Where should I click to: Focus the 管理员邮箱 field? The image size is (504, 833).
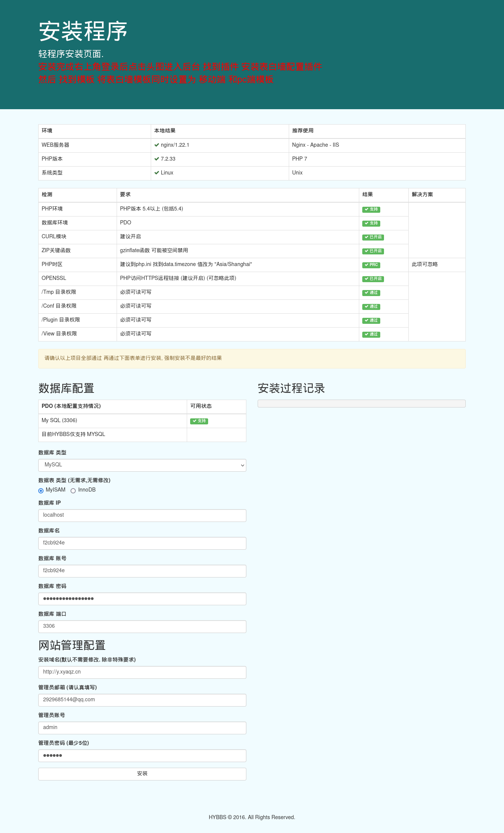tap(142, 700)
